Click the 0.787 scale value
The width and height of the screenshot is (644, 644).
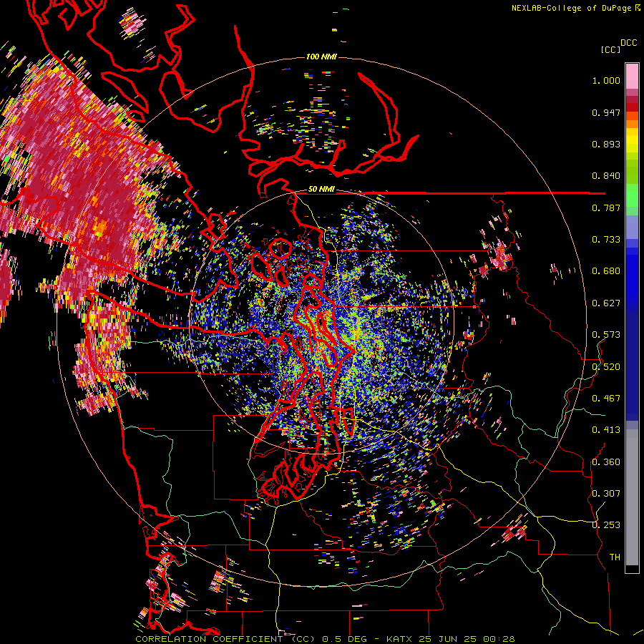[606, 208]
